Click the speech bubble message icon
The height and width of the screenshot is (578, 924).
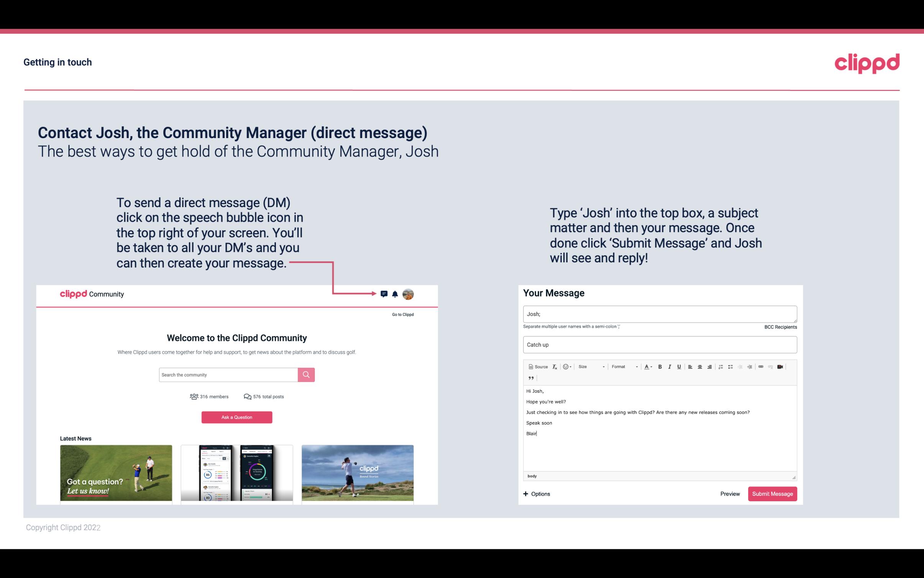[x=384, y=293]
